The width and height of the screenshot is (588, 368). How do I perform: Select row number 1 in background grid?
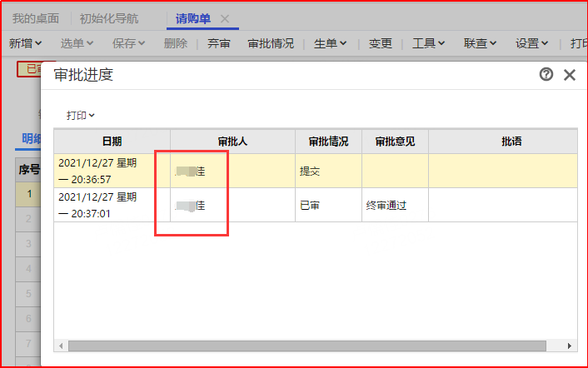pos(28,194)
